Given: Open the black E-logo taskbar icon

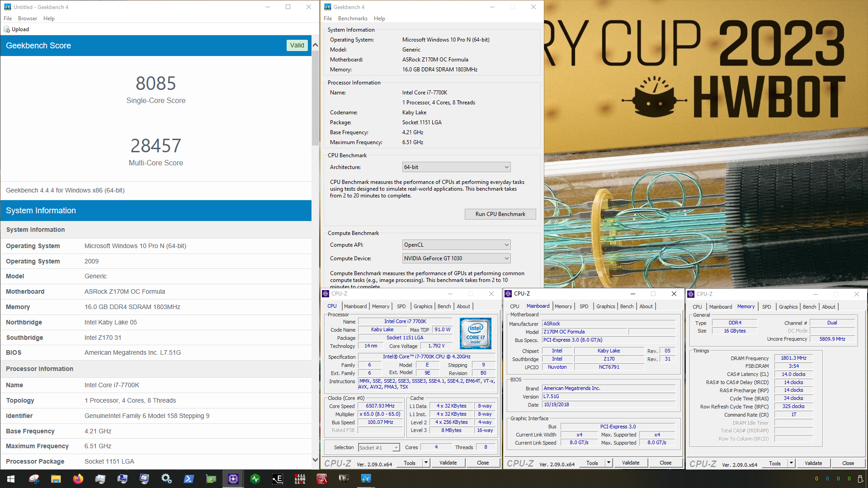Looking at the screenshot, I should [278, 479].
